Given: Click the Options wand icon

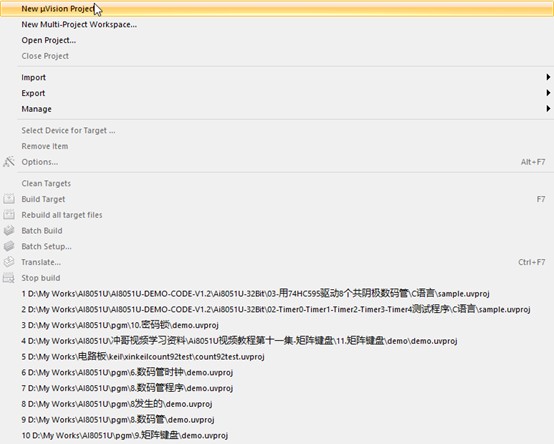Looking at the screenshot, I should [9, 162].
